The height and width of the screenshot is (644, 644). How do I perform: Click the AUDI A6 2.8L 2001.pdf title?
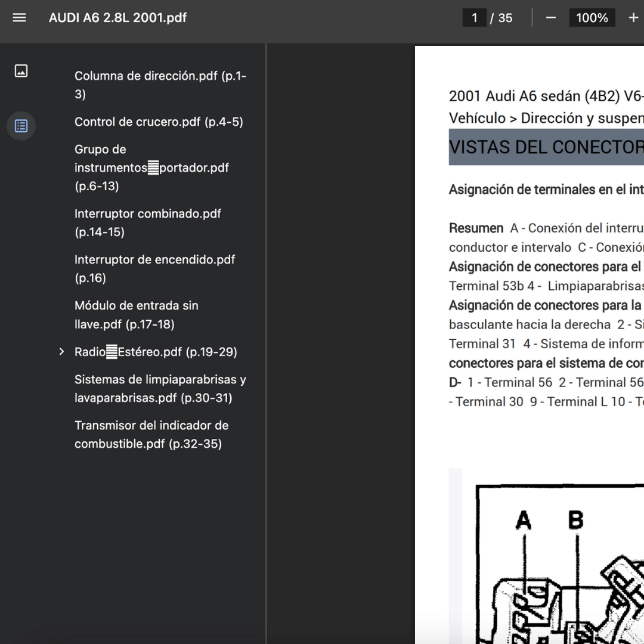click(x=117, y=18)
